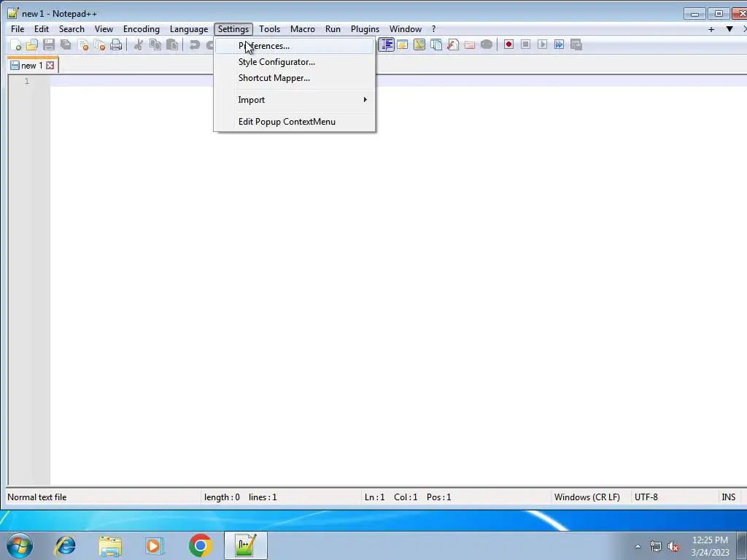The image size is (747, 560).
Task: Click the Copy toolbar icon
Action: click(x=155, y=44)
